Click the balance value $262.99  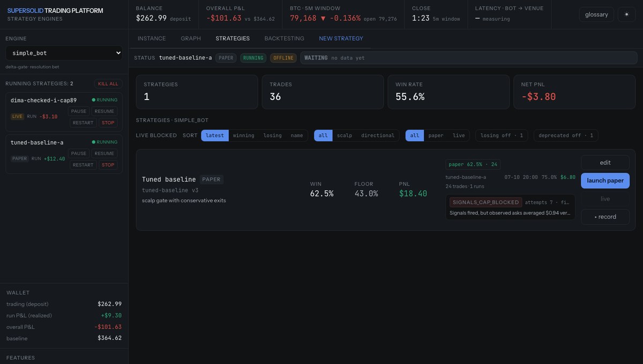[151, 18]
